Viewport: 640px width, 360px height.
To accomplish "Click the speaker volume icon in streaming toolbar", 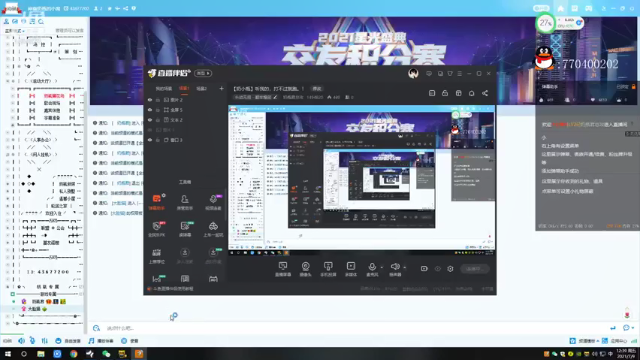I will (395, 267).
